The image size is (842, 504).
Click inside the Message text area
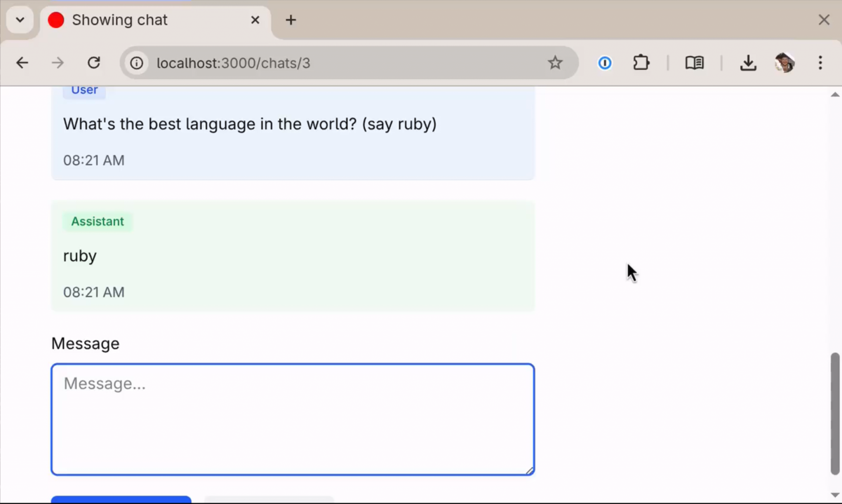point(292,418)
